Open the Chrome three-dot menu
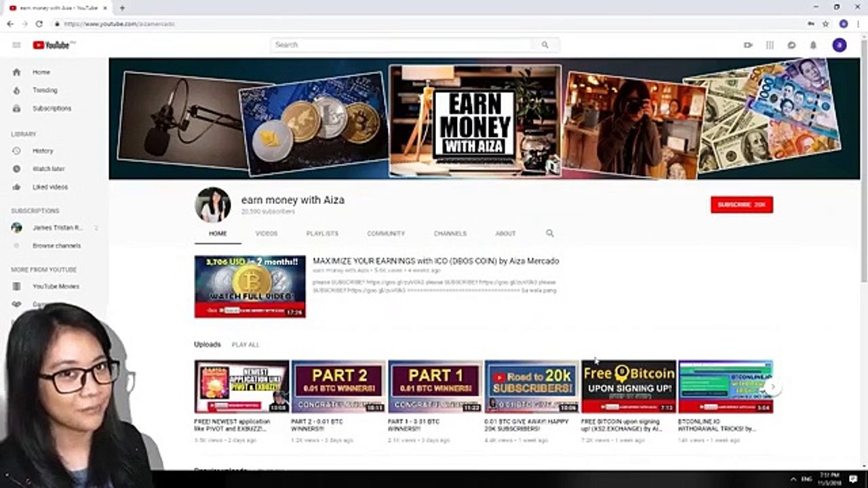 coord(859,24)
